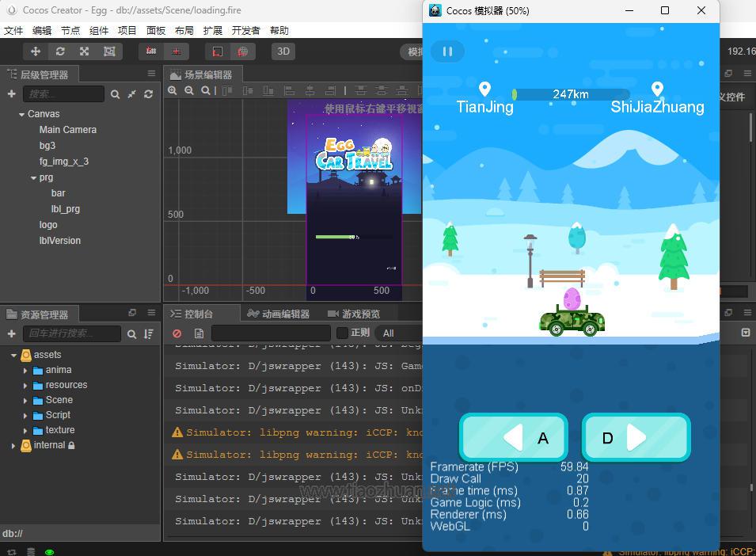Expand the resources folder in assets
The width and height of the screenshot is (756, 556).
point(25,385)
